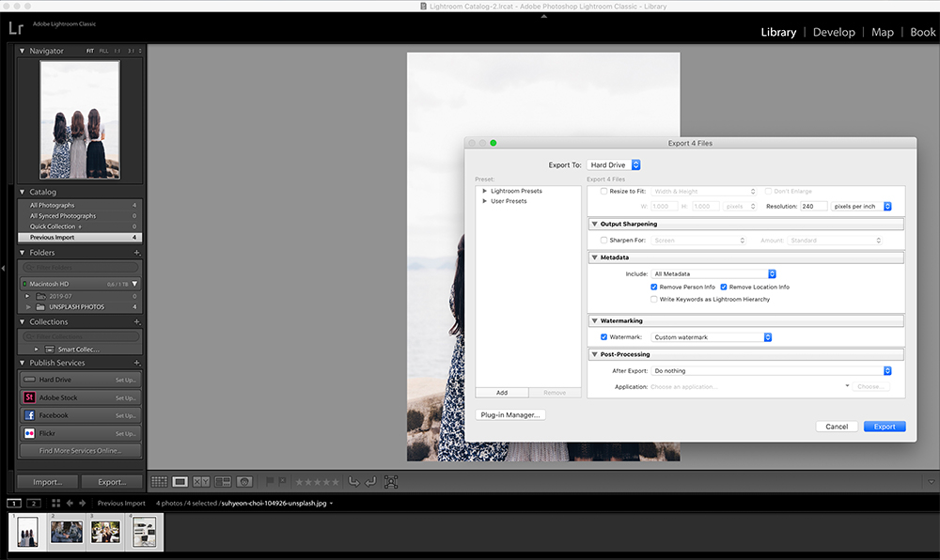Switch to Loupe view icon
The image size is (940, 560).
point(180,481)
